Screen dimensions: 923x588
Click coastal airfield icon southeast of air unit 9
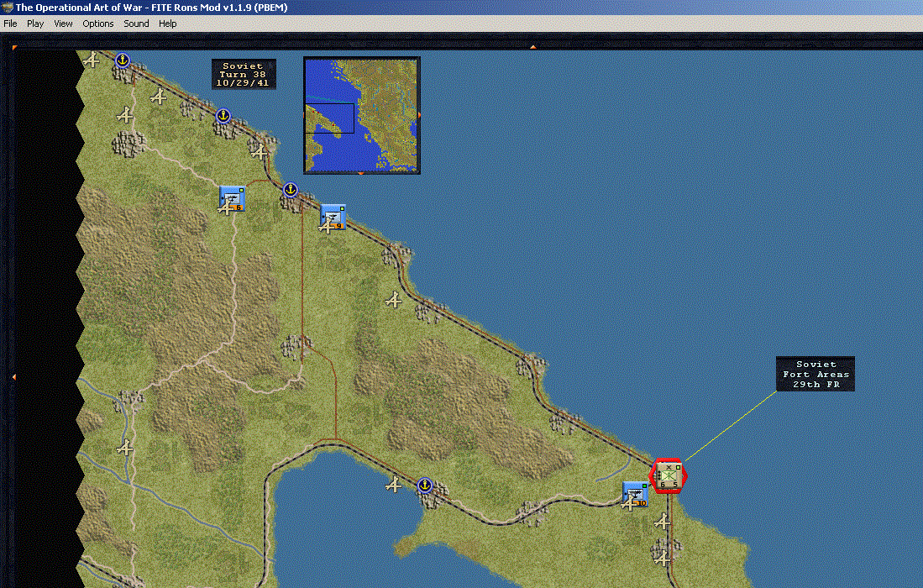394,301
